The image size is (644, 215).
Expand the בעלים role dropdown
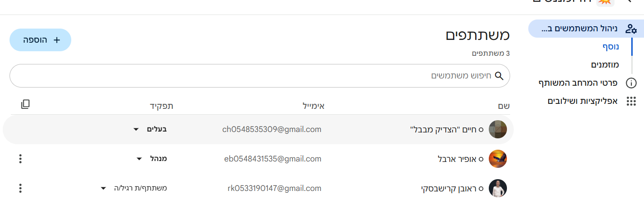click(x=136, y=129)
